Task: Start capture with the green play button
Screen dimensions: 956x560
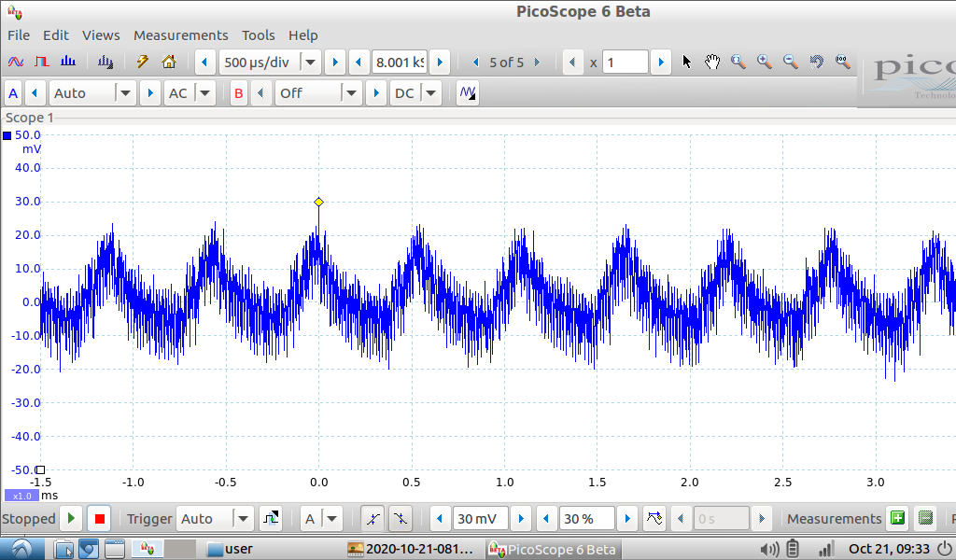Action: [72, 519]
